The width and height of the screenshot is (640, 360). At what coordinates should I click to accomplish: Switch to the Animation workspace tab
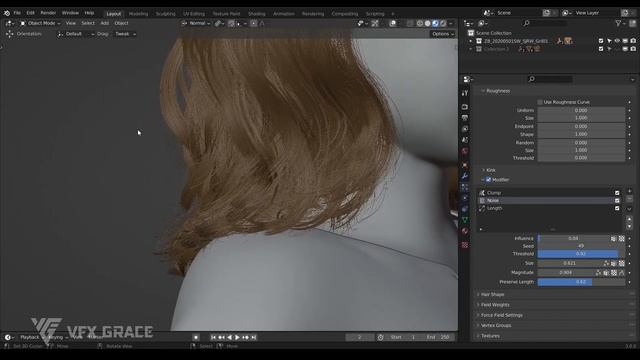[284, 13]
